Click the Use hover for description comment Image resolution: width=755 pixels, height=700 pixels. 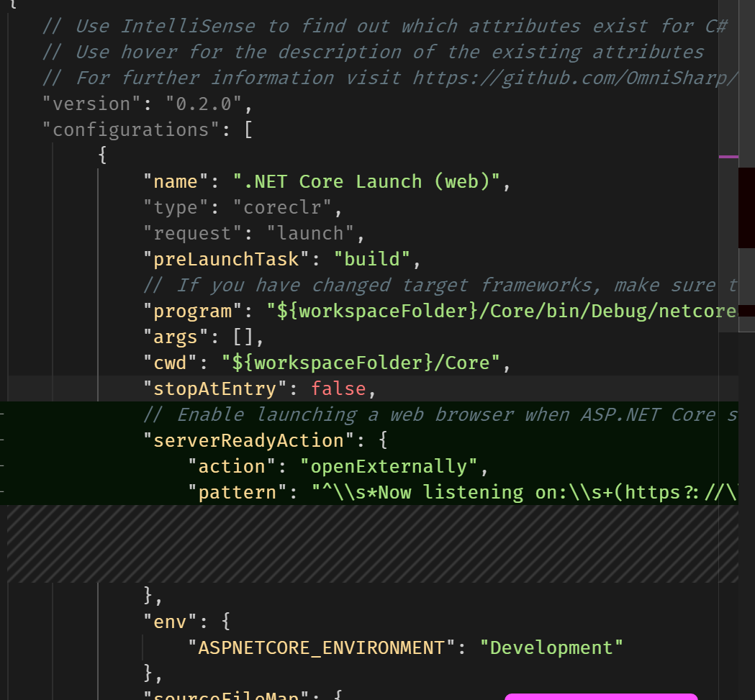(373, 52)
